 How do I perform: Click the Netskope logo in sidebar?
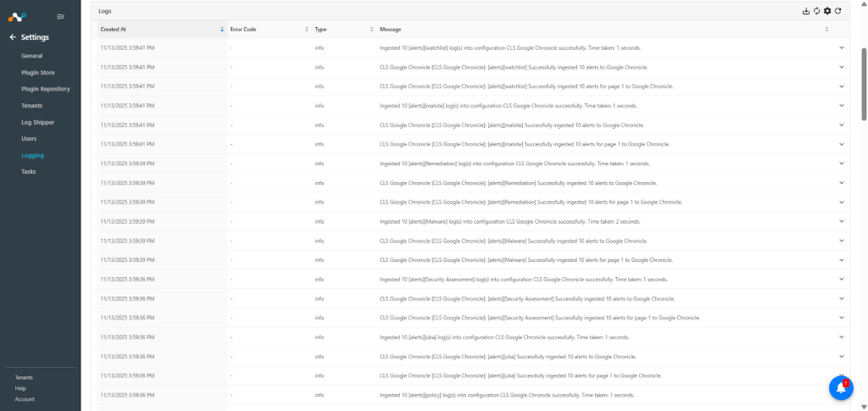click(17, 17)
